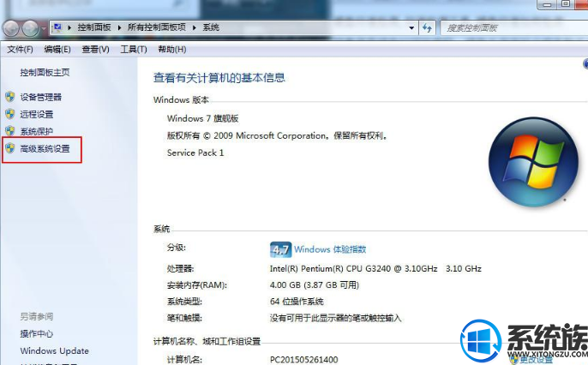Viewport: 588px width, 365px height.
Task: Click the Windows 7 旗舰版 edition text
Action: 202,118
